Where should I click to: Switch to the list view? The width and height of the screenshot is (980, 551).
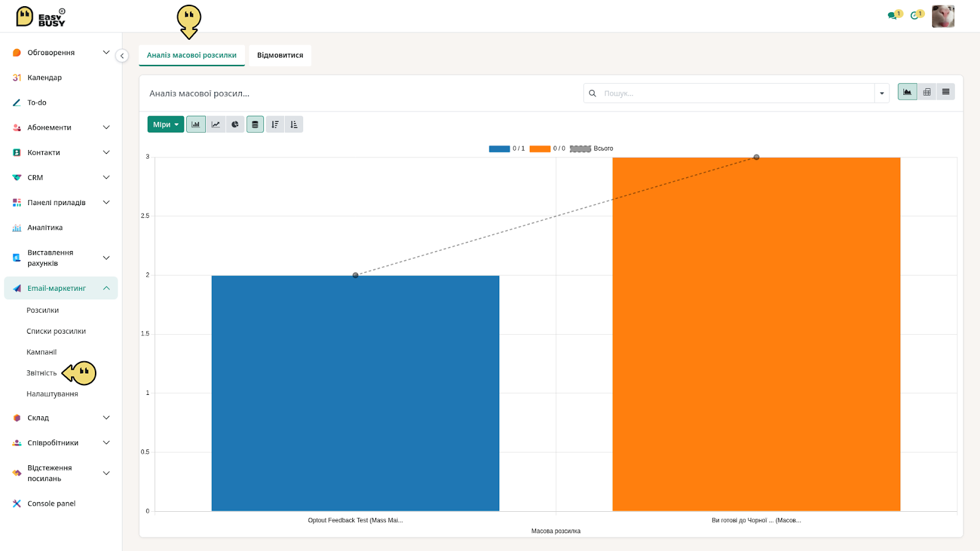946,92
